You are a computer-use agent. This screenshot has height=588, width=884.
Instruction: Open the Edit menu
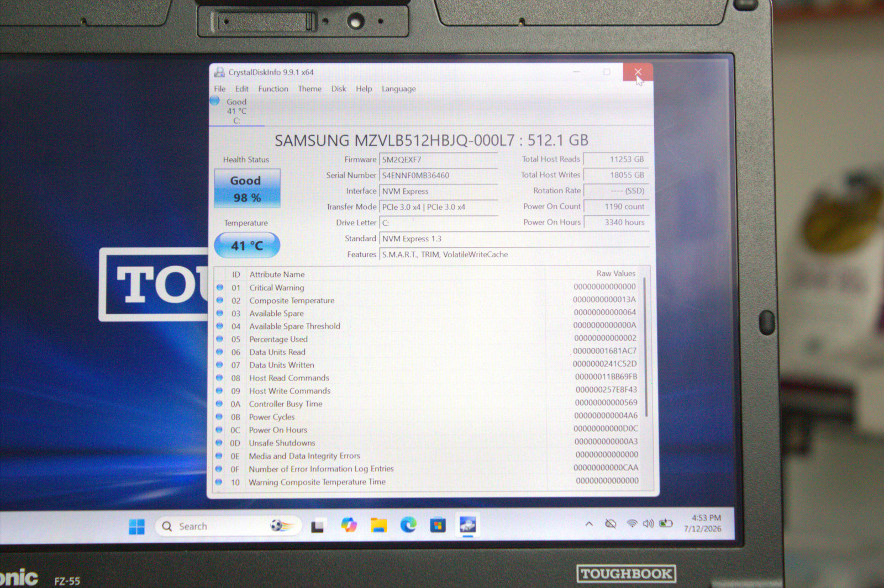point(242,89)
